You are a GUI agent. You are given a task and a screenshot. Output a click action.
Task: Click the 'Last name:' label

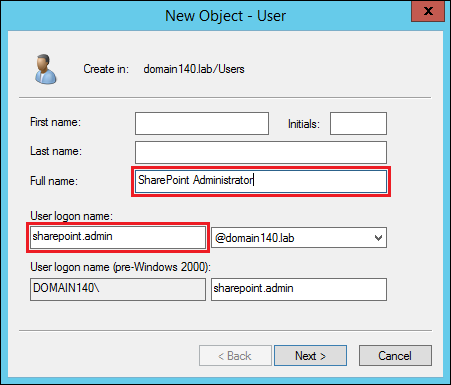pyautogui.click(x=56, y=151)
